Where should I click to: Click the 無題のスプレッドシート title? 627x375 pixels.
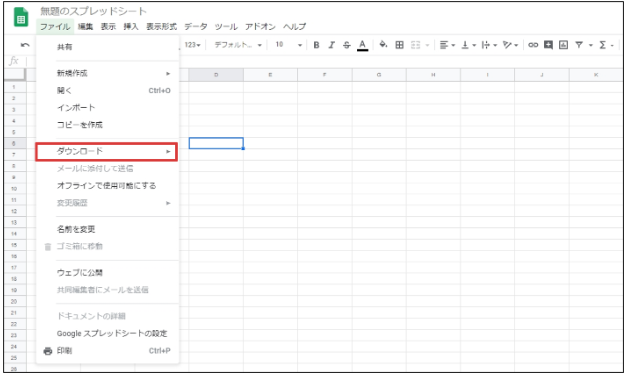pyautogui.click(x=93, y=11)
